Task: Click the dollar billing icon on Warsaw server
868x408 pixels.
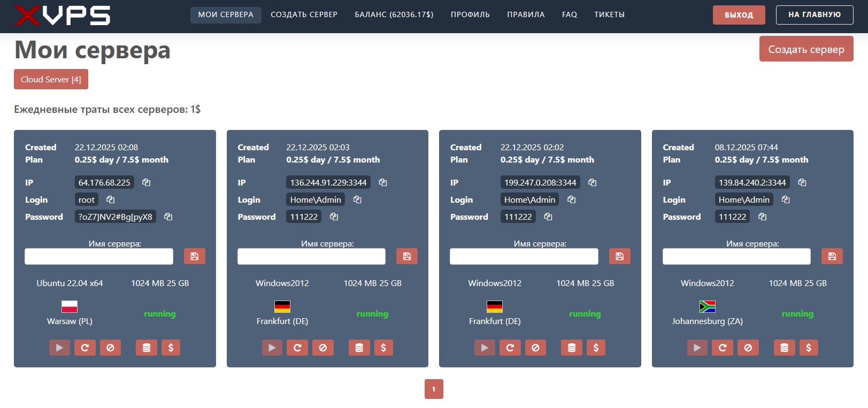Action: coord(171,348)
